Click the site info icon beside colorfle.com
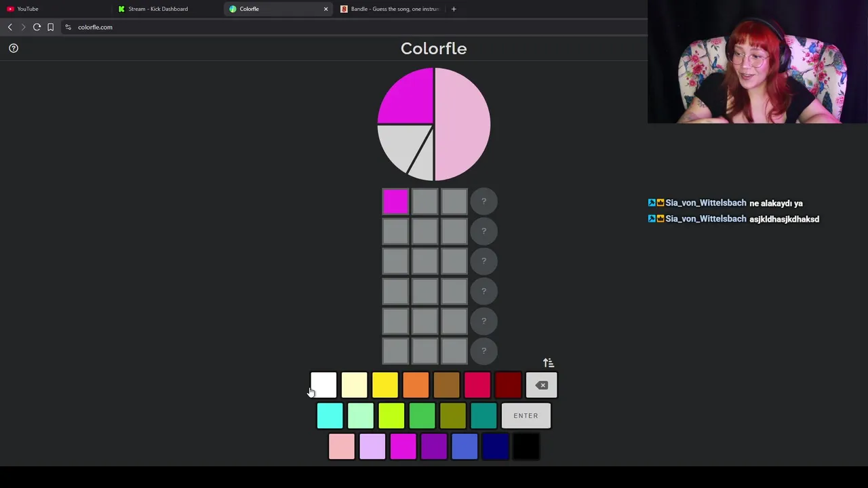Viewport: 868px width, 488px height. [x=68, y=27]
